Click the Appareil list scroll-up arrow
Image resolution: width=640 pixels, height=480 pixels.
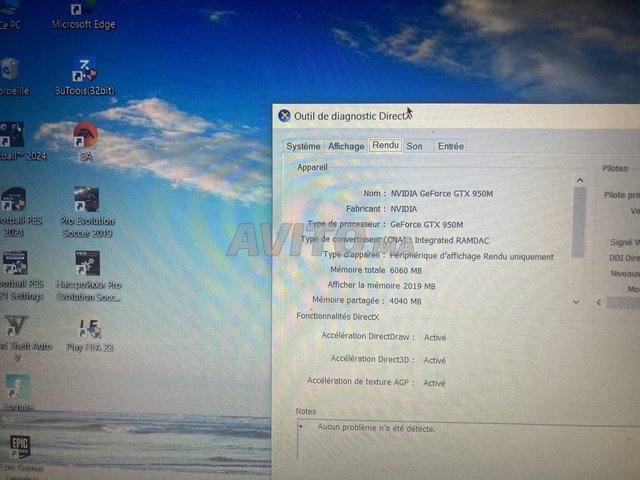pos(577,180)
